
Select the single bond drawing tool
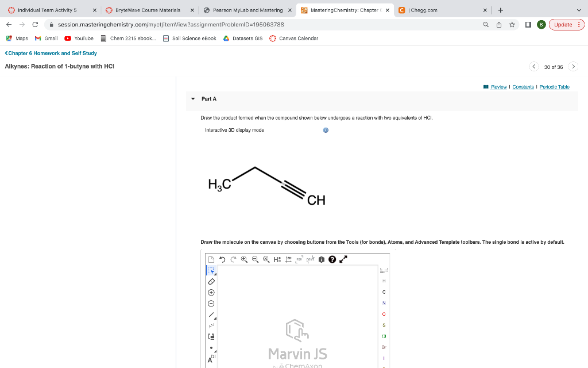(211, 313)
